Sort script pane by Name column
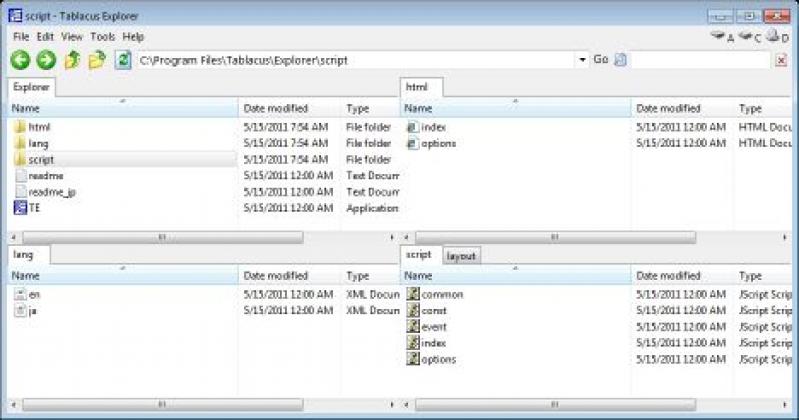 [516, 276]
